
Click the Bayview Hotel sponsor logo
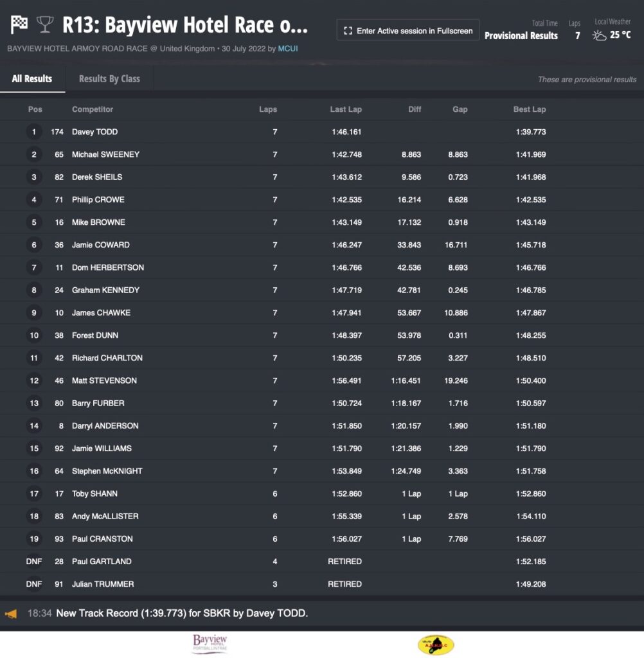click(x=210, y=644)
